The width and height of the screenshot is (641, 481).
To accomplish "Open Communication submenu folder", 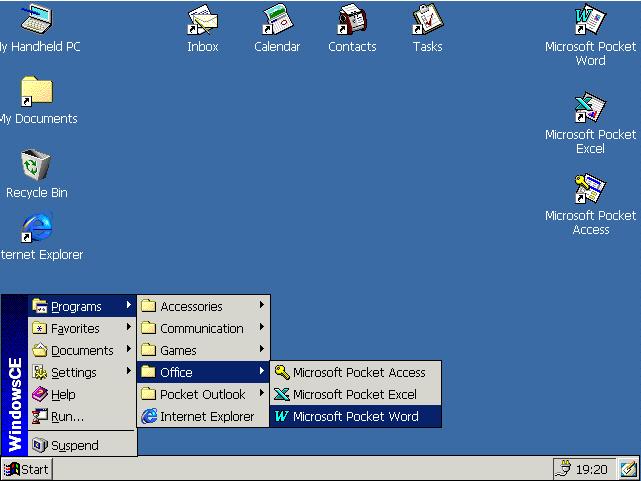I will click(203, 328).
